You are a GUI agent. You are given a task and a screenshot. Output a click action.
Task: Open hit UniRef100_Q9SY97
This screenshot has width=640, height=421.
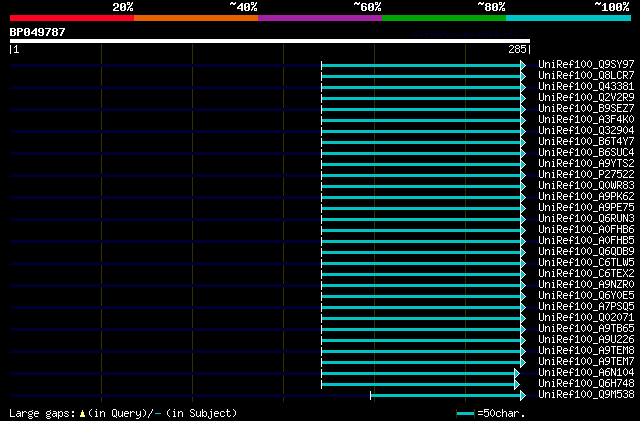coord(586,65)
